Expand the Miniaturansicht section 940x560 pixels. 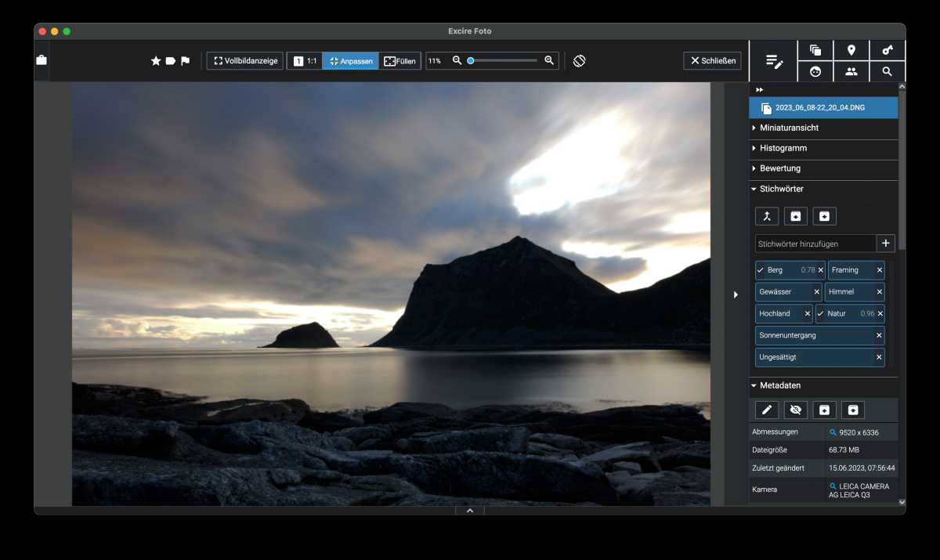pyautogui.click(x=823, y=128)
